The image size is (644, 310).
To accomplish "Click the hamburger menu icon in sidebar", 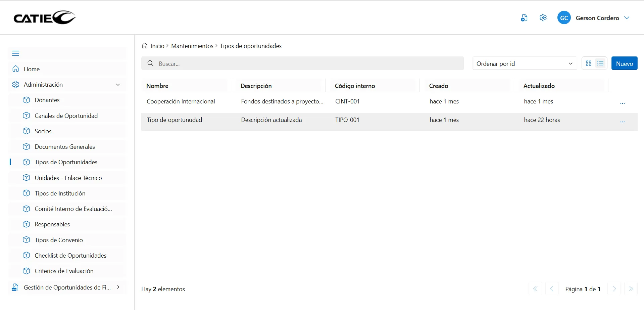I will pyautogui.click(x=15, y=53).
